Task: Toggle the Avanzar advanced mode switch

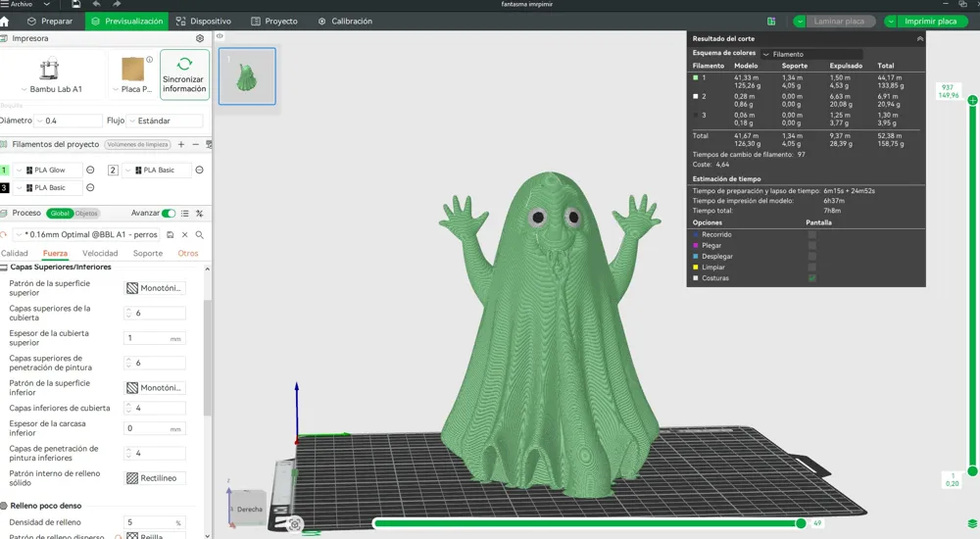Action: (169, 214)
